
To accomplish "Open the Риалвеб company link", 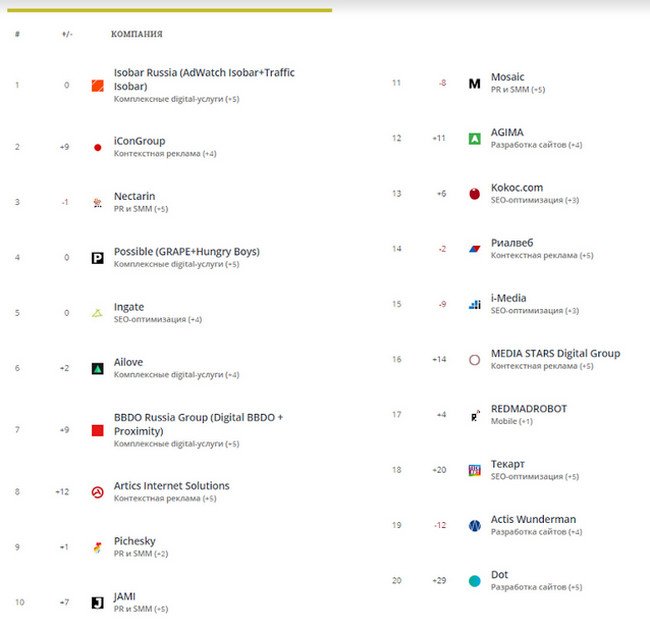I will 512,243.
